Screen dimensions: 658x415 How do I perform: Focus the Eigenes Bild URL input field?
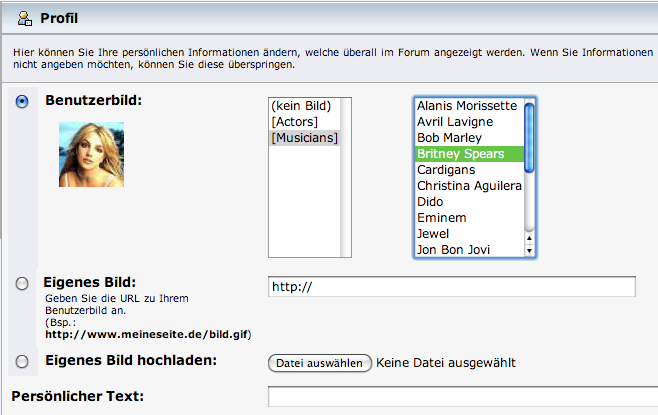pyautogui.click(x=452, y=287)
